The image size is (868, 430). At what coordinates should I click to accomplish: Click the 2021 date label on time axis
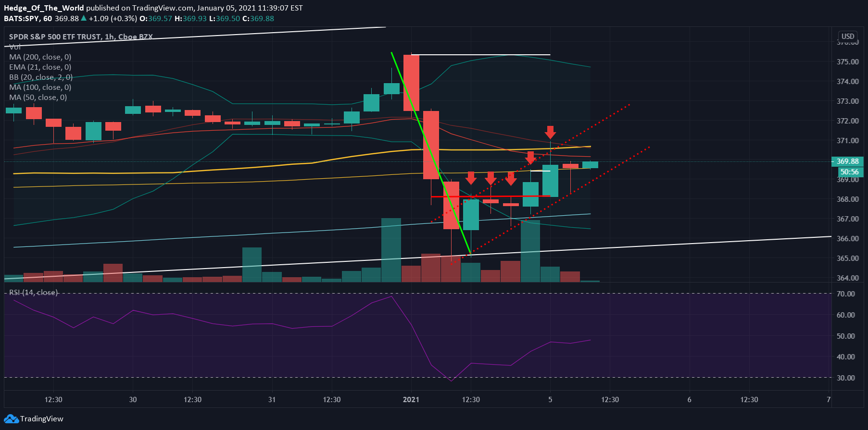411,400
